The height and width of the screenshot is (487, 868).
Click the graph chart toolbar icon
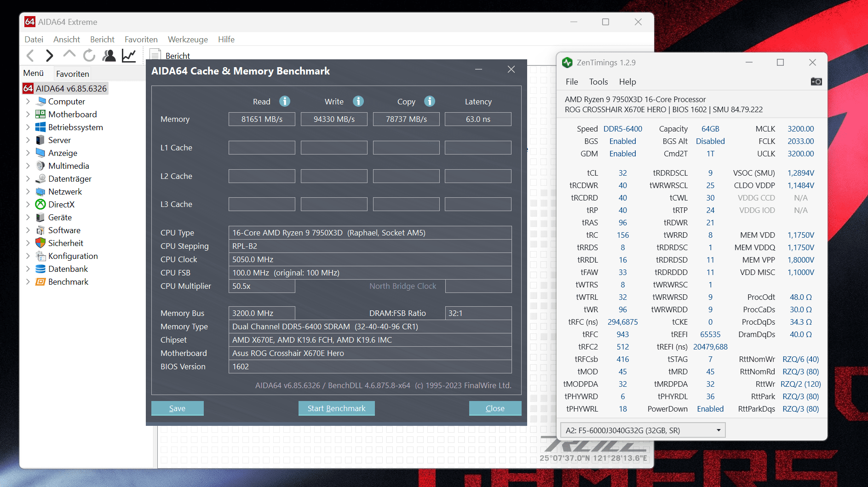[129, 56]
